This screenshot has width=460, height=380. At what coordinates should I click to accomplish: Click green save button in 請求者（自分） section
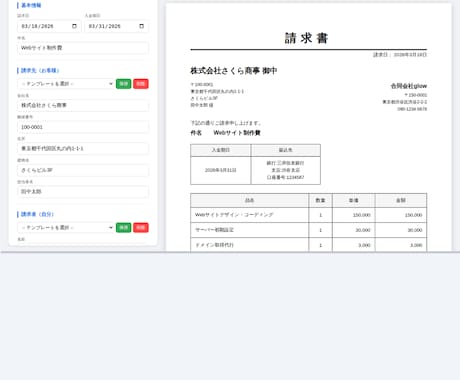coord(124,227)
